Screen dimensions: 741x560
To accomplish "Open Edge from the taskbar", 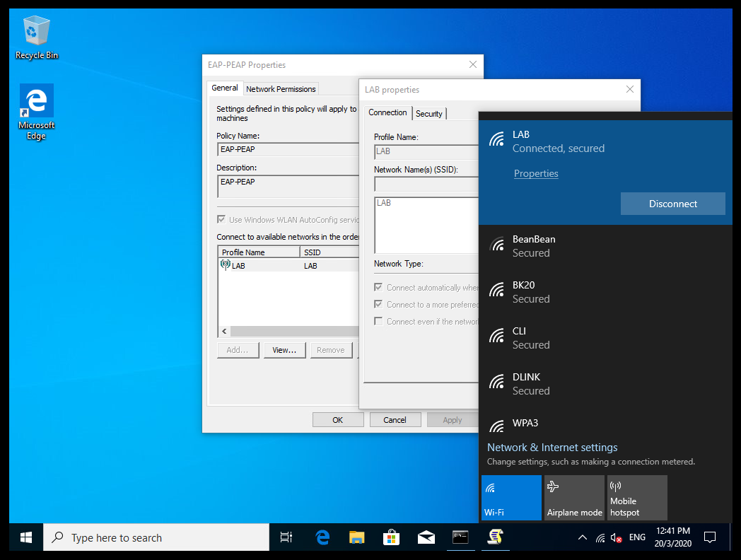I will (322, 537).
